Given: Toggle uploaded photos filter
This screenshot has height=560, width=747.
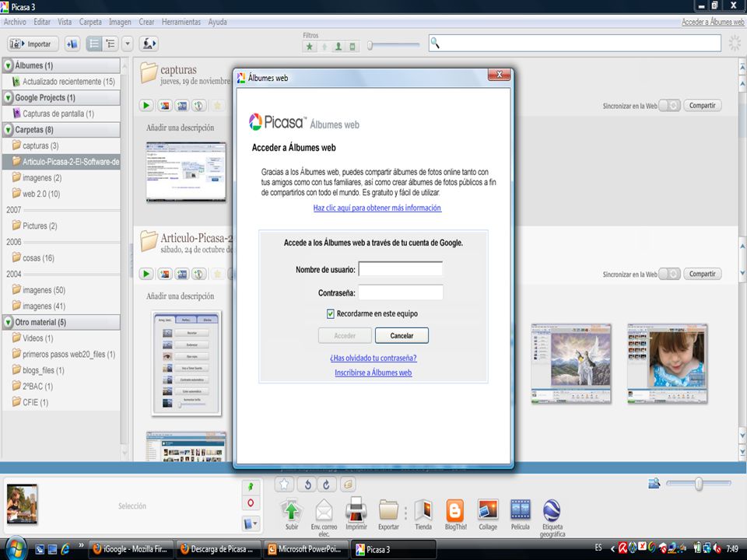Looking at the screenshot, I should pos(324,47).
